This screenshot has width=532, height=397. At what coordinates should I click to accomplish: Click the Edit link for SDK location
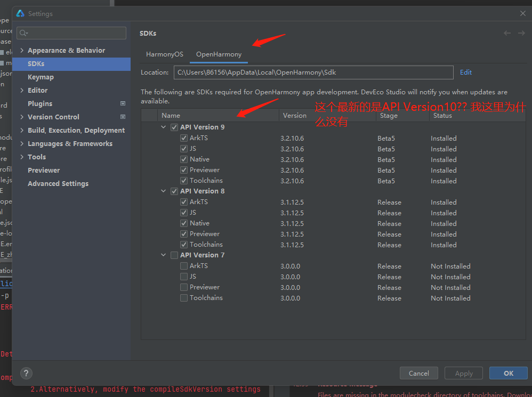(x=466, y=72)
